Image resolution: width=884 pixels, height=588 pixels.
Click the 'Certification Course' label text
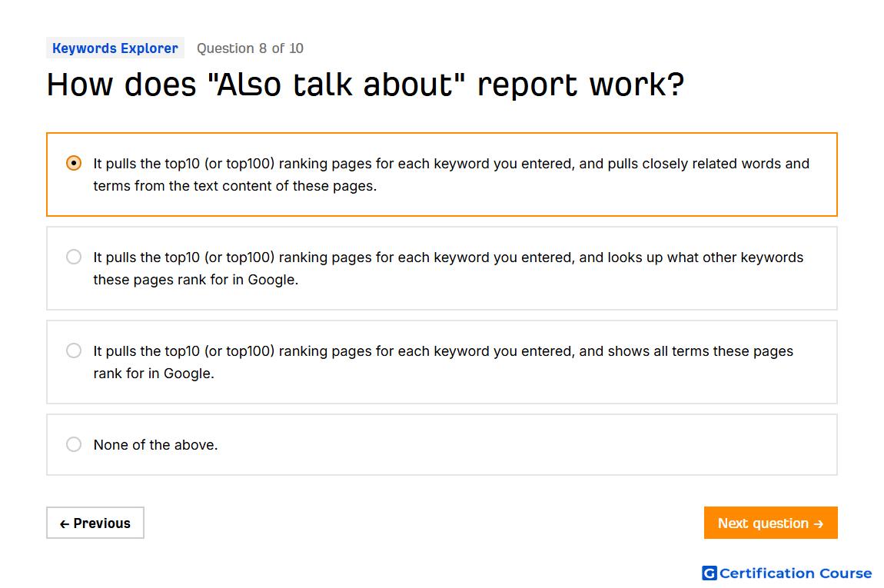pos(796,573)
